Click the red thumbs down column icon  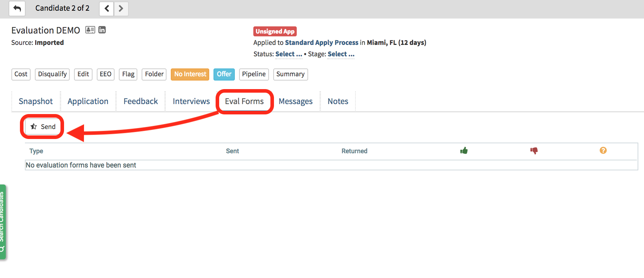pos(534,151)
